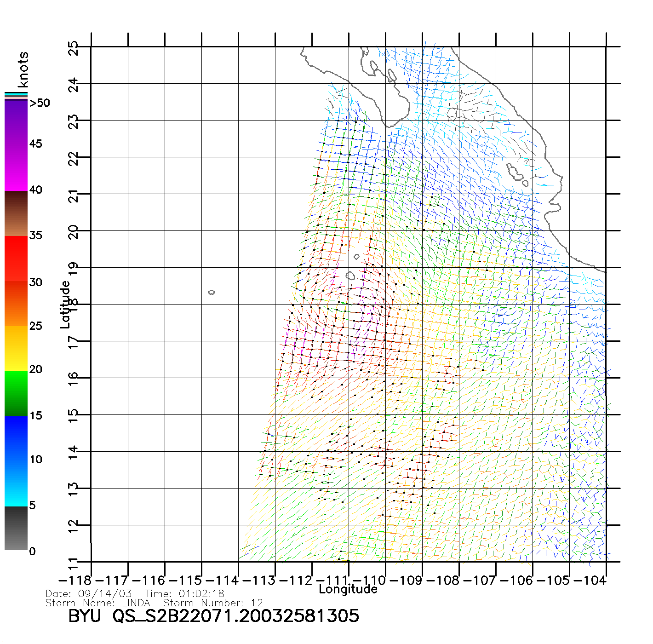653x644 pixels.
Task: Click the 'Date: 09/14/03' text
Action: [x=89, y=594]
